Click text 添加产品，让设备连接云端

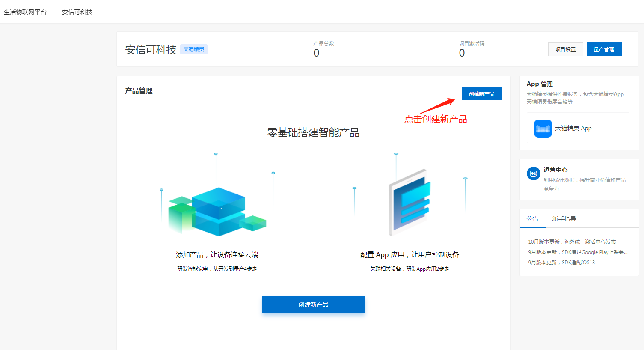[217, 255]
